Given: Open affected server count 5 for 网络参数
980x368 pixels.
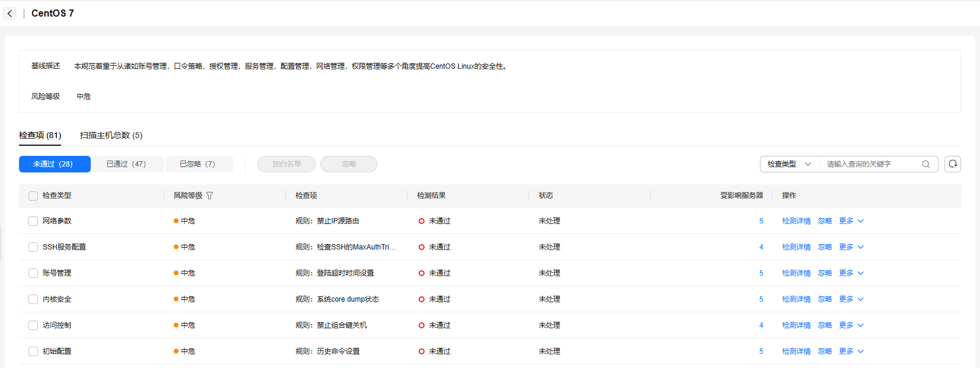Looking at the screenshot, I should click(x=761, y=221).
